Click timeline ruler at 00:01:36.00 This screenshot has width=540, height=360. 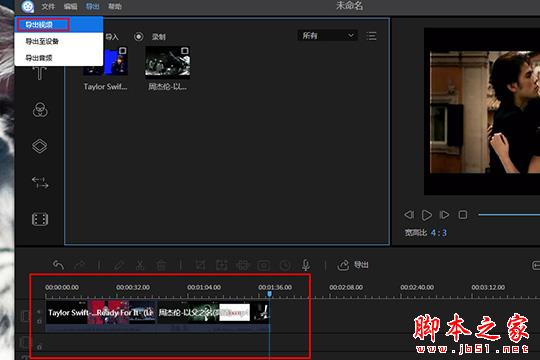(x=275, y=287)
